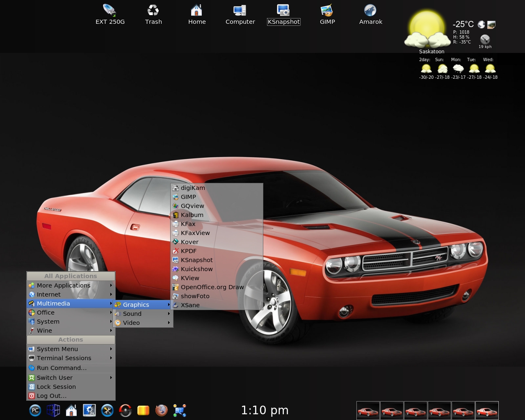Open the Home folder desktop icon
Viewport: 525px width, 420px height.
click(x=197, y=14)
